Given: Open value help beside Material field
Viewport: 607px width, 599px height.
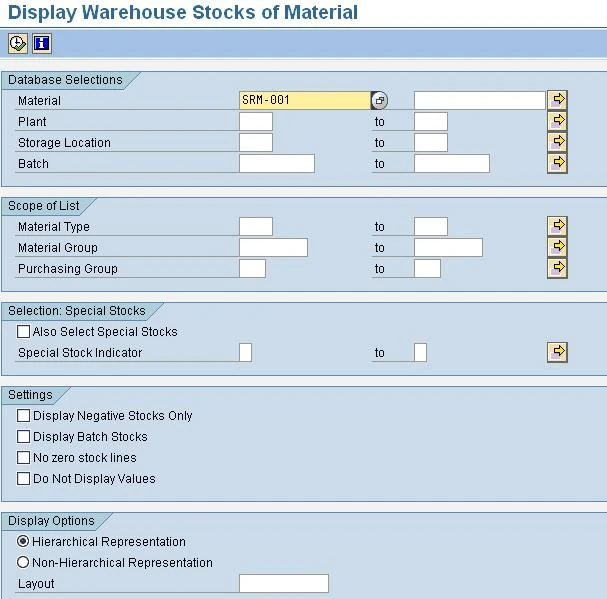Looking at the screenshot, I should tap(379, 101).
